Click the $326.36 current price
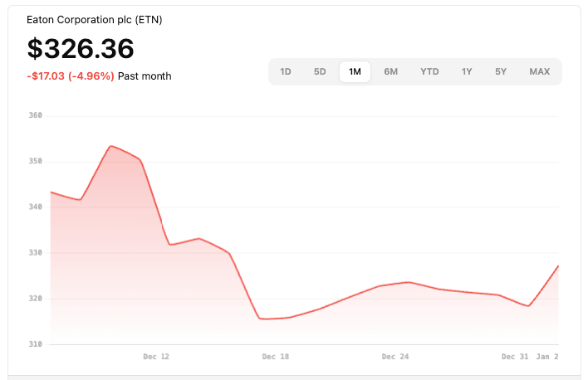Viewport: 588px width, 380px height. [x=81, y=48]
